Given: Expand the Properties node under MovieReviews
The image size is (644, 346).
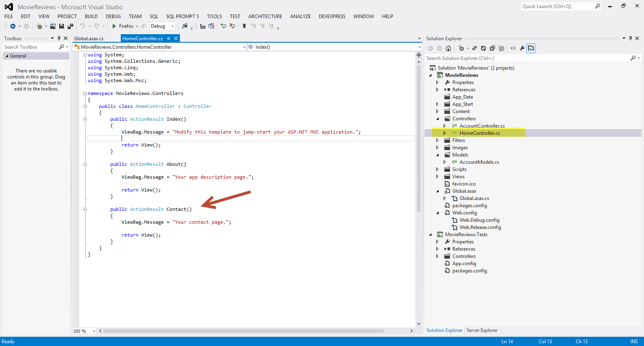Looking at the screenshot, I should 438,82.
